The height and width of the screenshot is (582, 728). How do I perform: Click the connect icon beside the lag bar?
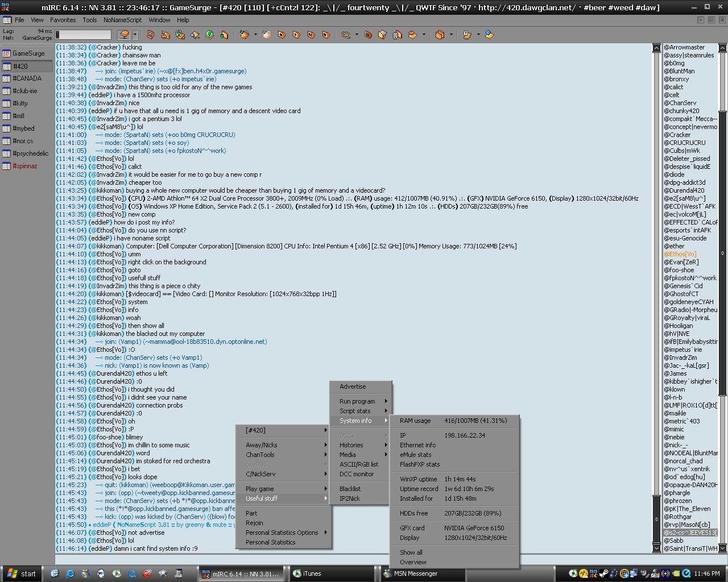pos(124,35)
